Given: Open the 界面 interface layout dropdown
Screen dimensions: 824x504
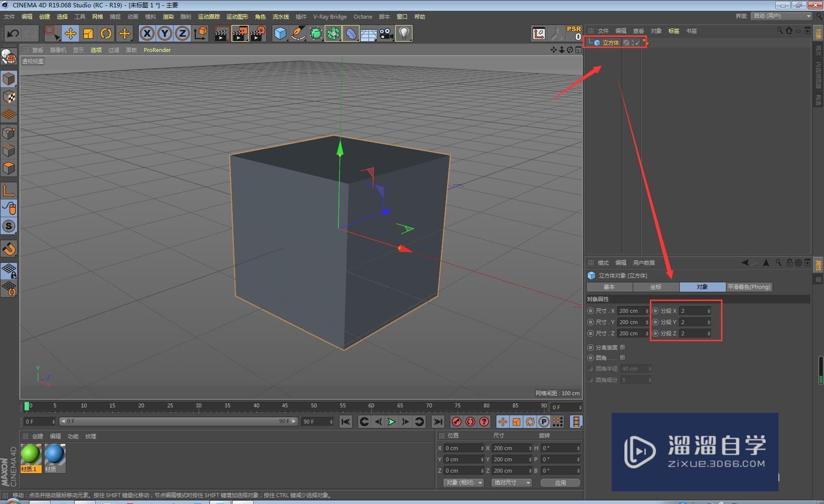Looking at the screenshot, I should (x=780, y=15).
